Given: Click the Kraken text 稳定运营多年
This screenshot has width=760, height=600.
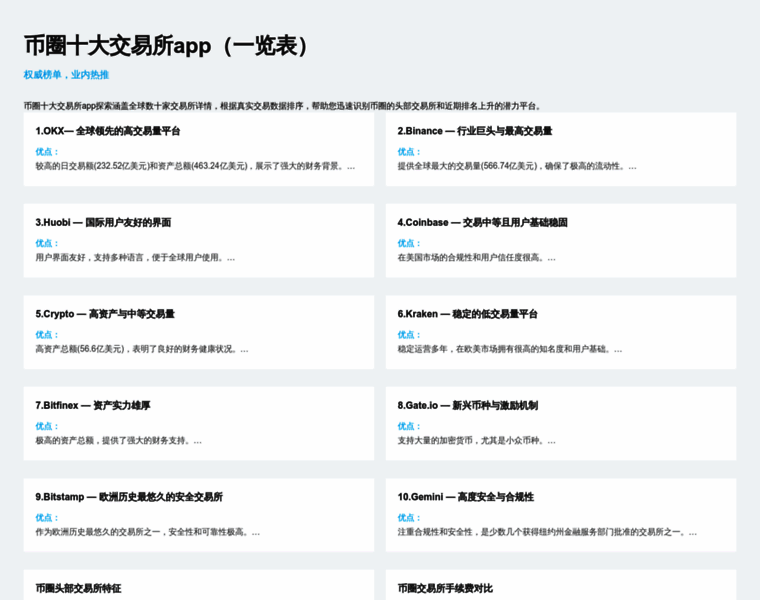Looking at the screenshot, I should [510, 349].
